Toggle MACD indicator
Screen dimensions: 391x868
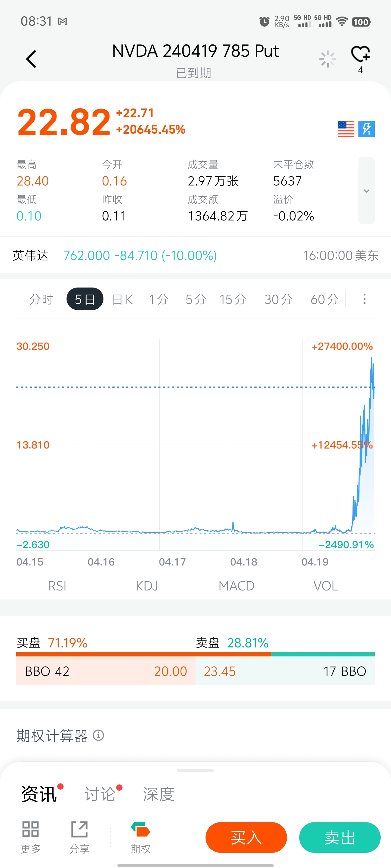point(236,586)
